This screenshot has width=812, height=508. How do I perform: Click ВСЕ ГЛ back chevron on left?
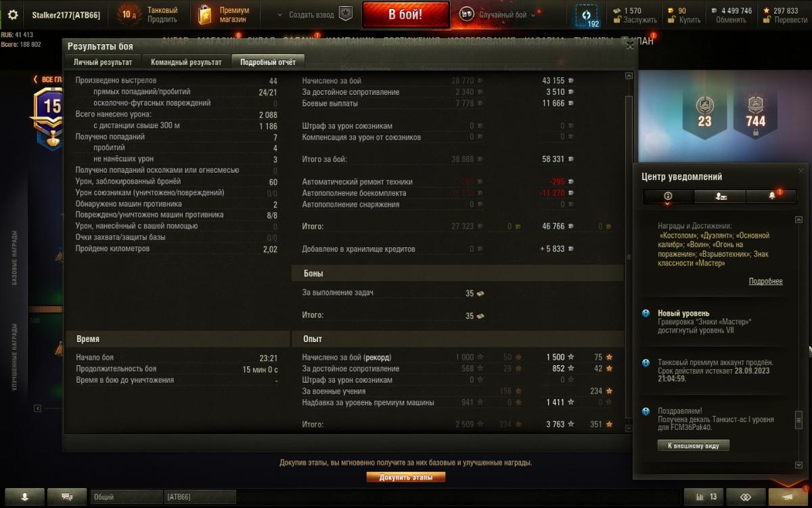[x=36, y=79]
